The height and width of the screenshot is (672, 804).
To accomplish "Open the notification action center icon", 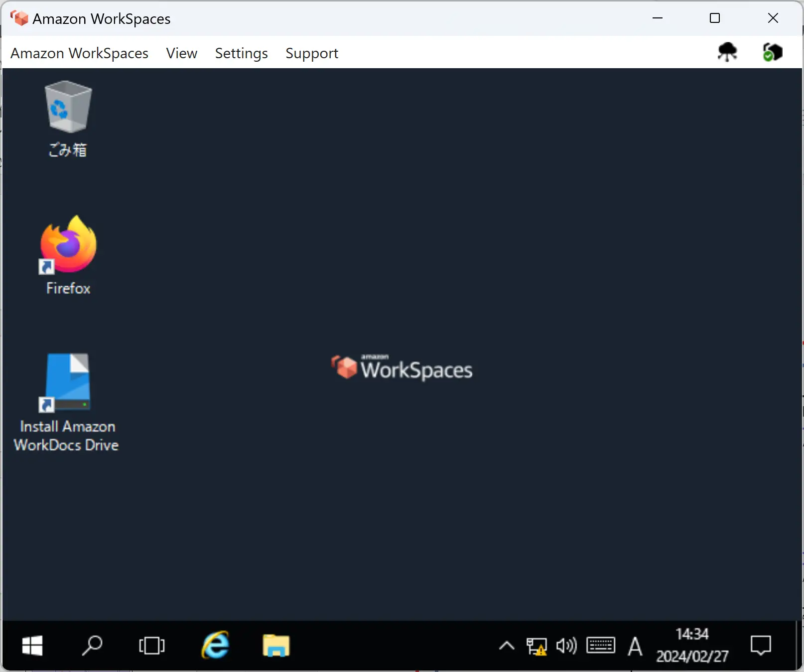I will (x=761, y=646).
